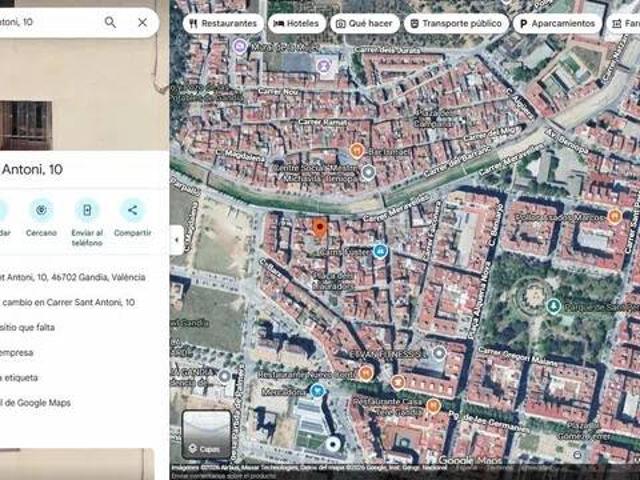The width and height of the screenshot is (640, 480).
Task: Click the Compartir share icon
Action: [x=133, y=210]
